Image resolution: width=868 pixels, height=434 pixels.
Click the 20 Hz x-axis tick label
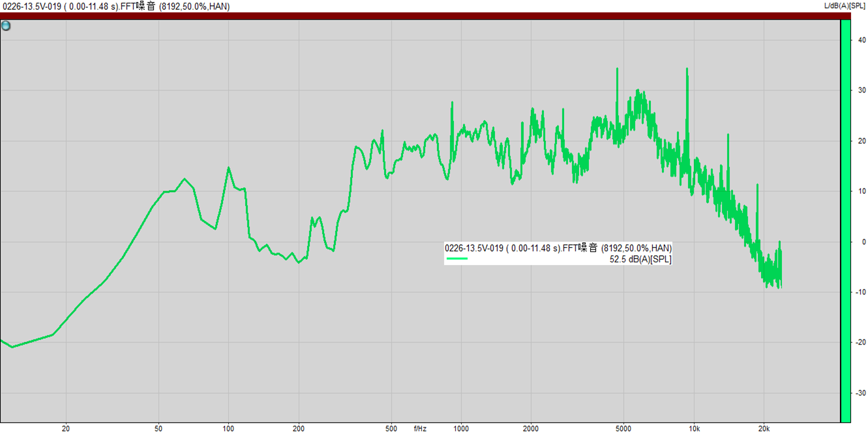[65, 429]
